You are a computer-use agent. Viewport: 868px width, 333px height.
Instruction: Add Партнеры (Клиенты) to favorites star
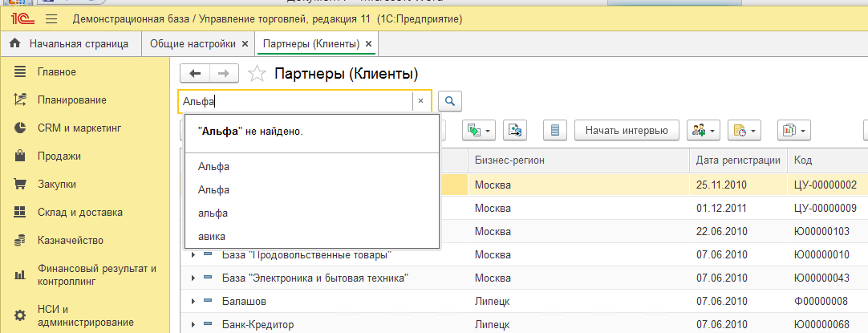[x=256, y=74]
